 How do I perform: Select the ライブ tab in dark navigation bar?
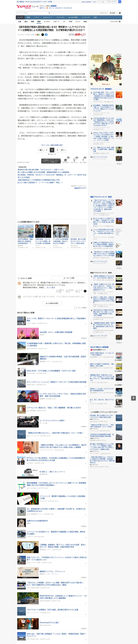[37, 17]
